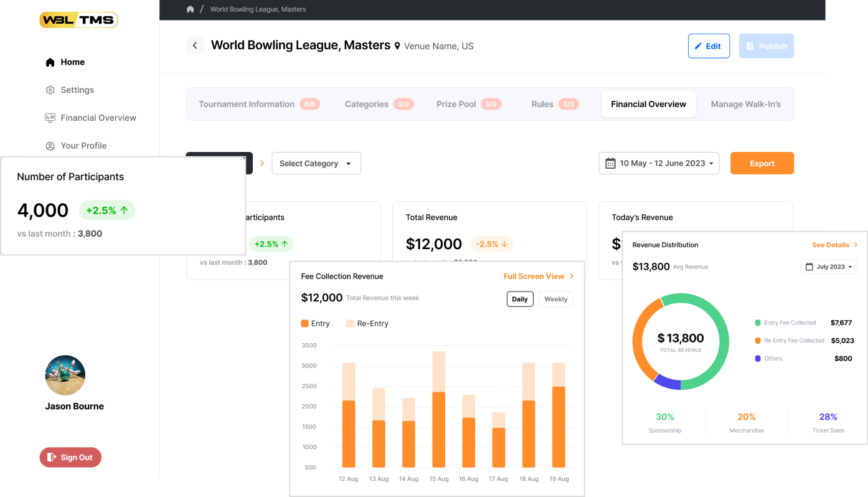
Task: Click the back arrow beside tournament title
Action: 195,45
